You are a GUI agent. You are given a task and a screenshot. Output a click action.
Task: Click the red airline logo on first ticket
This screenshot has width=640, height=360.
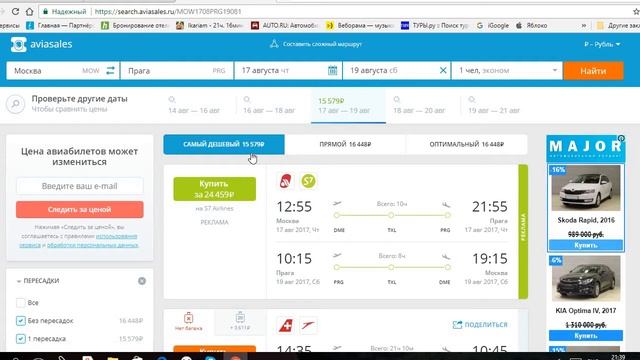285,181
